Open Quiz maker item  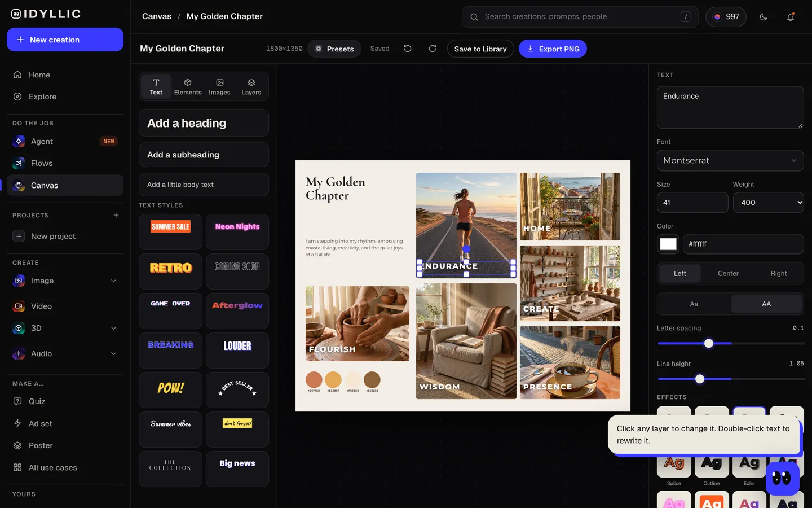65,401
